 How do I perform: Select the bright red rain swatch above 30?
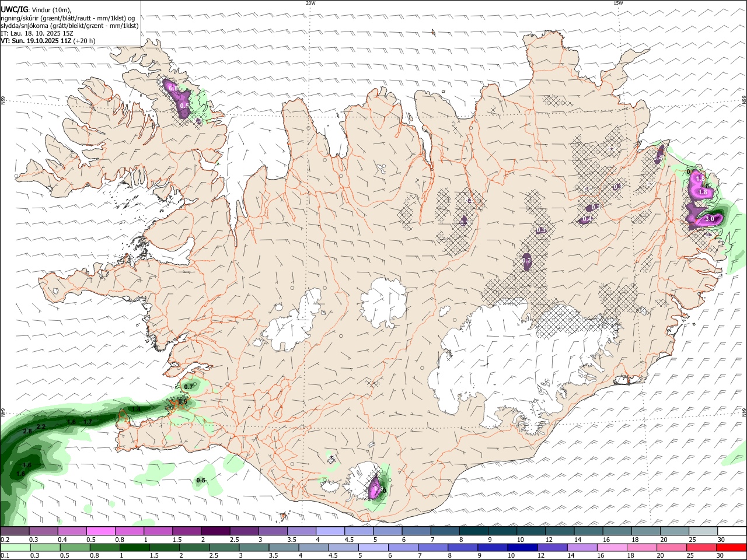[x=732, y=547]
